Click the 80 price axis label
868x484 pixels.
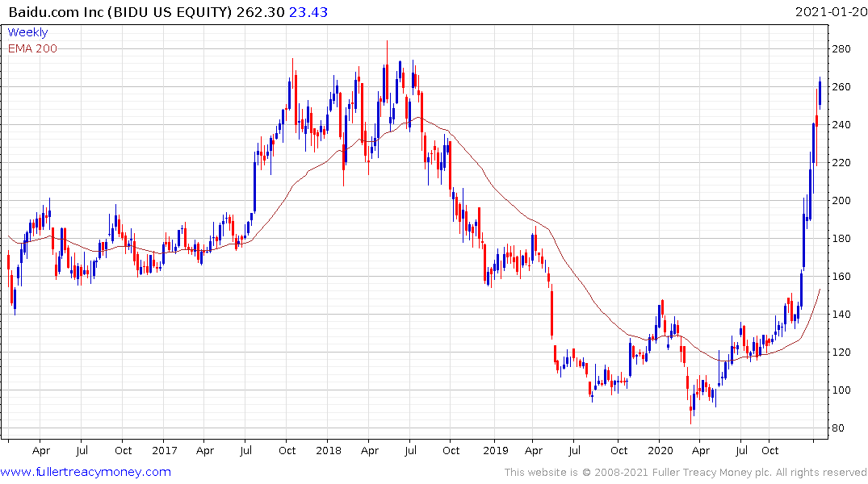pyautogui.click(x=837, y=428)
